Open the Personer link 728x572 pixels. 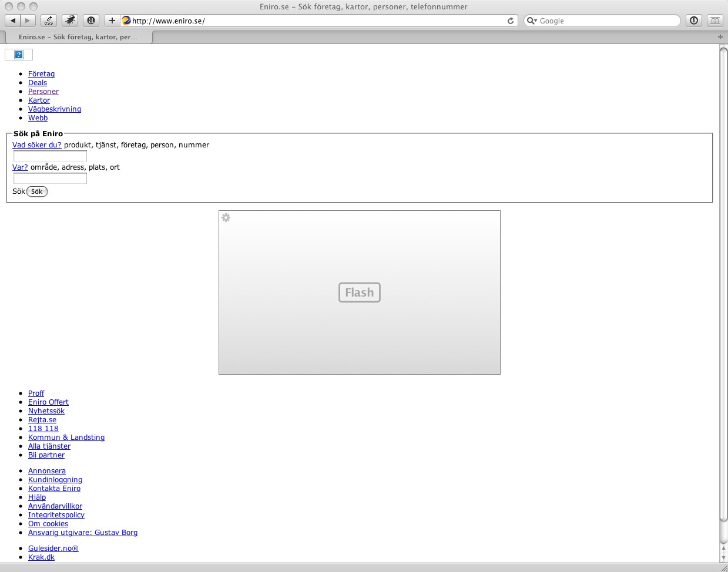(x=43, y=92)
